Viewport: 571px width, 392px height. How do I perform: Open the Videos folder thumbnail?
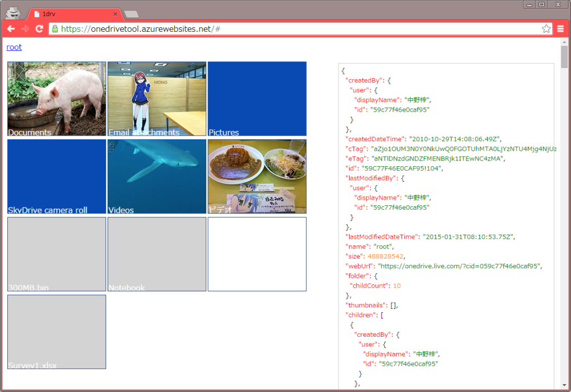156,176
